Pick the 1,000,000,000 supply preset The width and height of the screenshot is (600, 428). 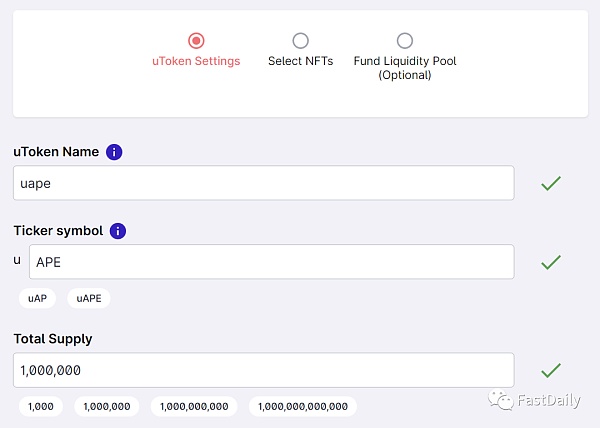[194, 406]
